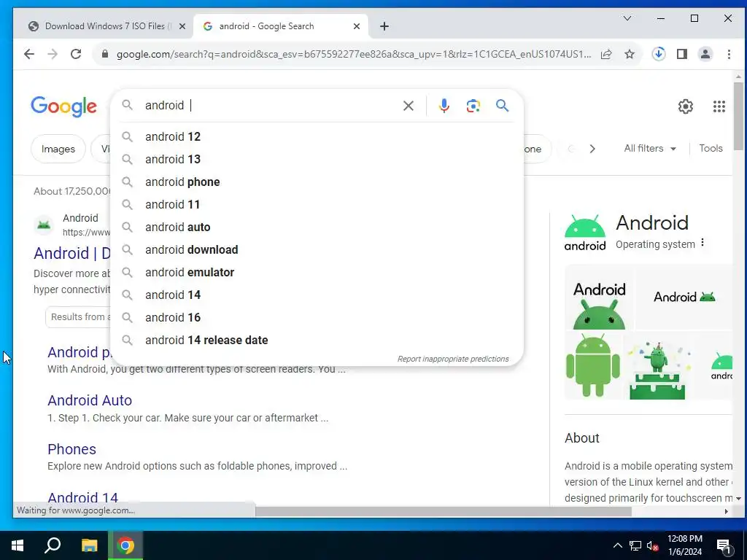
Task: Open taskbar search magnifier
Action: (53, 545)
